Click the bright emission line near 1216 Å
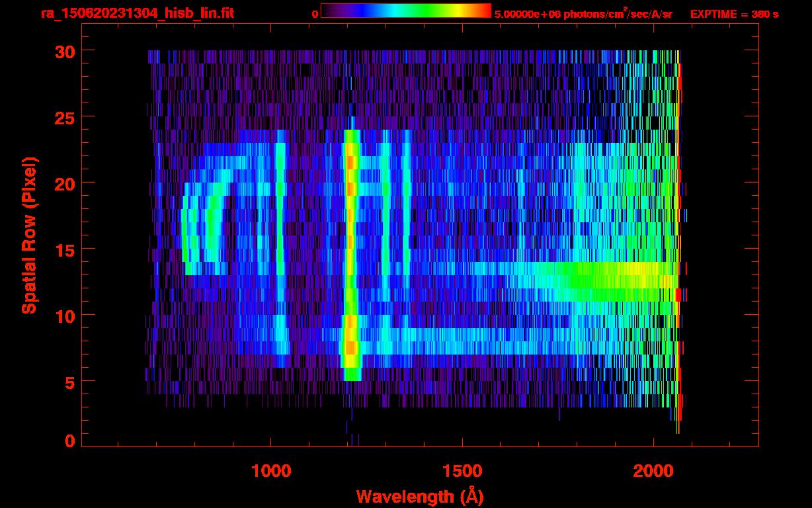This screenshot has width=812, height=508. coord(351,251)
